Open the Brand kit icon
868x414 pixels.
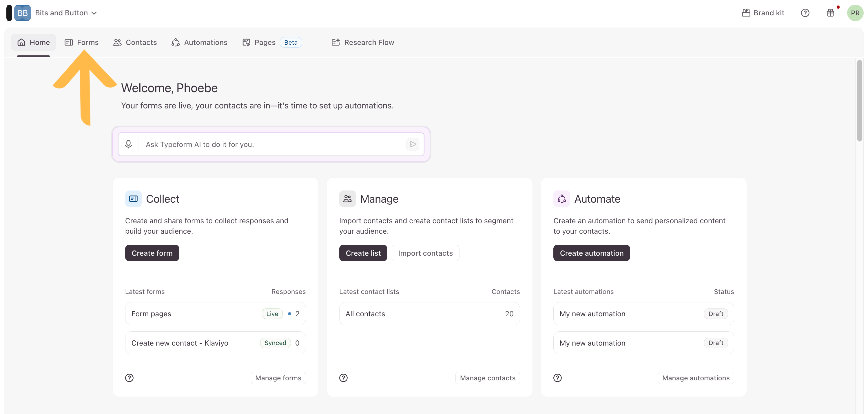(x=746, y=13)
